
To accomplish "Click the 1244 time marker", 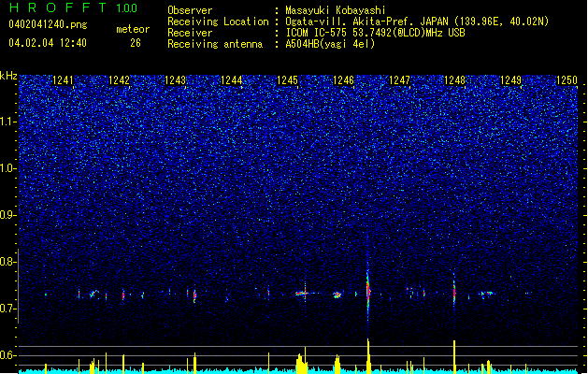I will point(232,80).
